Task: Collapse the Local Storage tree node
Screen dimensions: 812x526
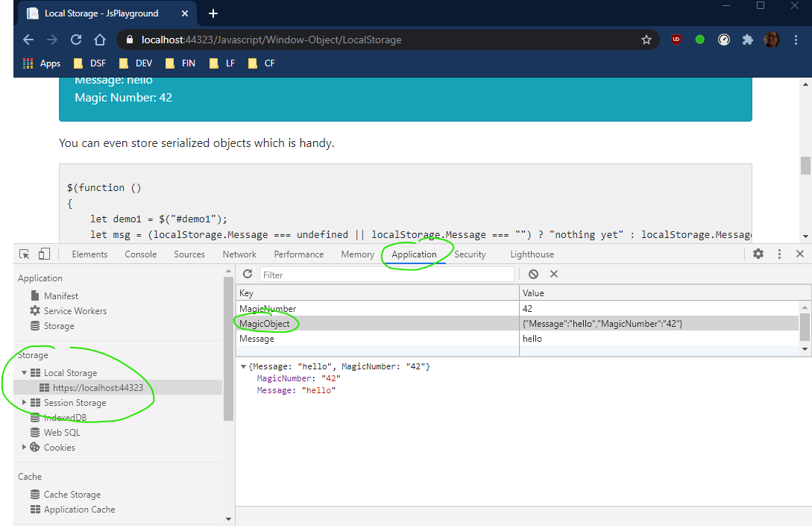Action: [24, 372]
